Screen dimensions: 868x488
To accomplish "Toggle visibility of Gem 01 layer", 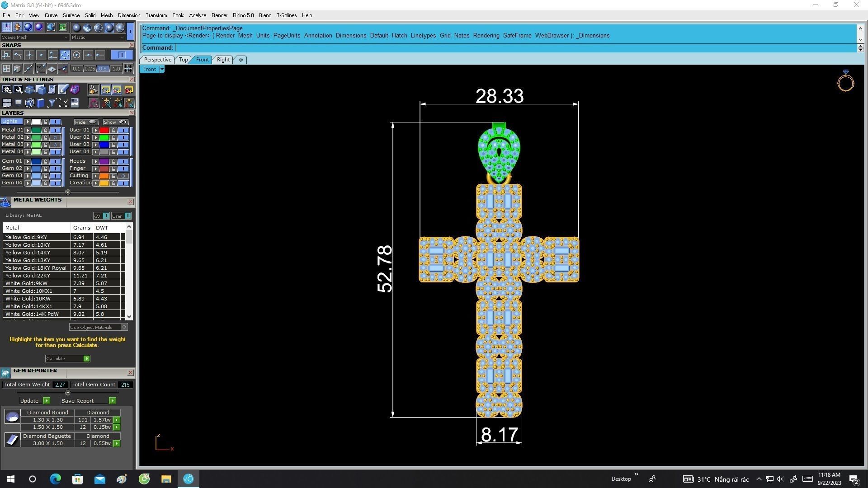I will click(x=56, y=161).
